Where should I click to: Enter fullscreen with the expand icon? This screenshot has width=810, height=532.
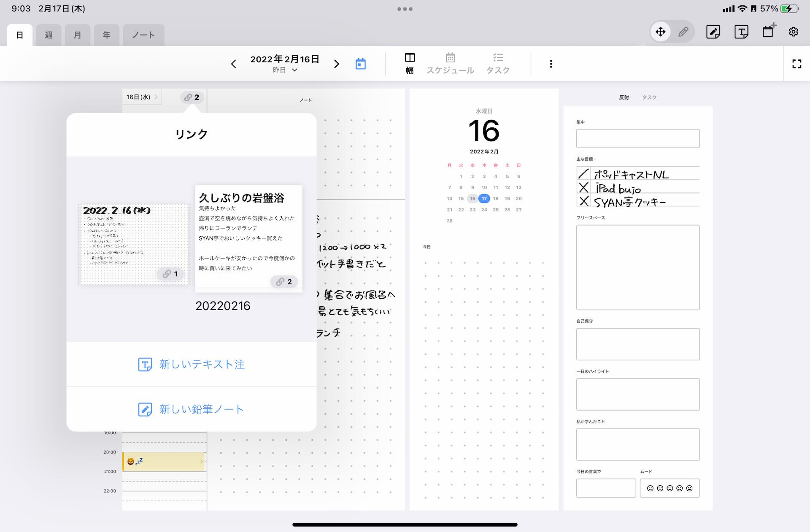[796, 64]
